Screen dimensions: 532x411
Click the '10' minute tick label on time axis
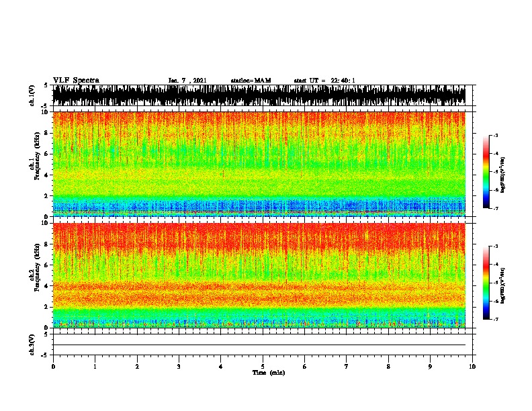472,367
